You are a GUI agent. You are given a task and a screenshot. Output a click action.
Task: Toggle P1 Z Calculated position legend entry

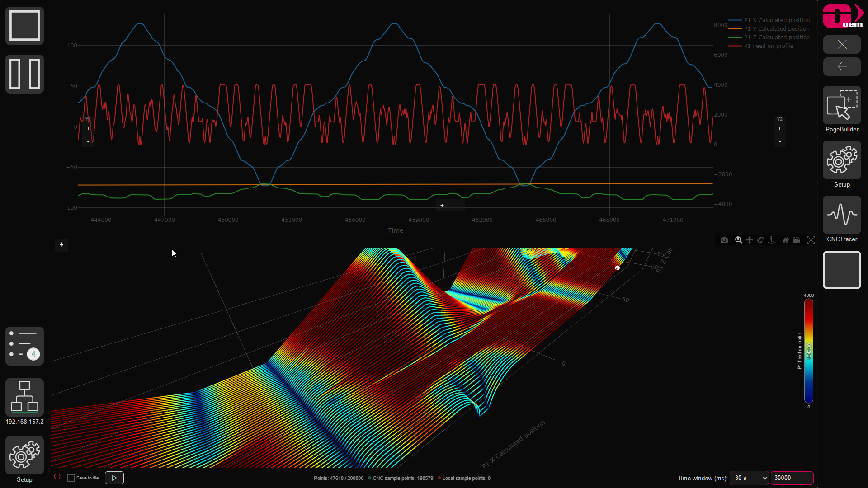769,38
